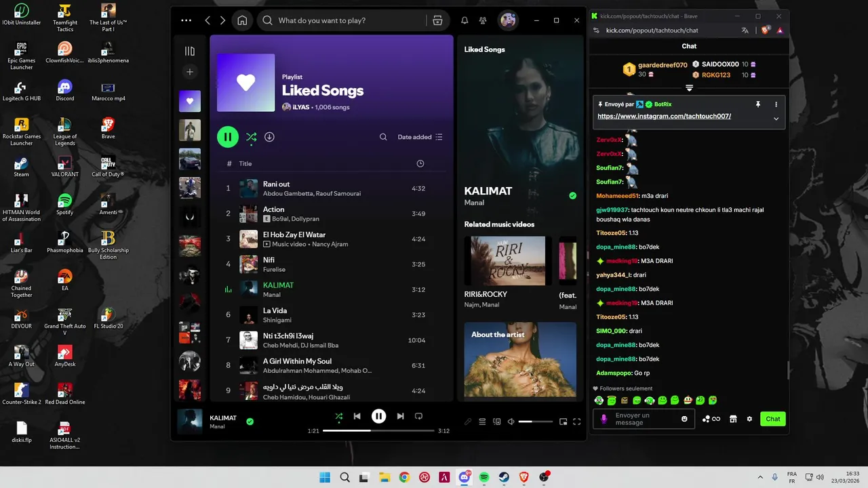Click the duration clock column header
The width and height of the screenshot is (868, 488).
tap(420, 163)
